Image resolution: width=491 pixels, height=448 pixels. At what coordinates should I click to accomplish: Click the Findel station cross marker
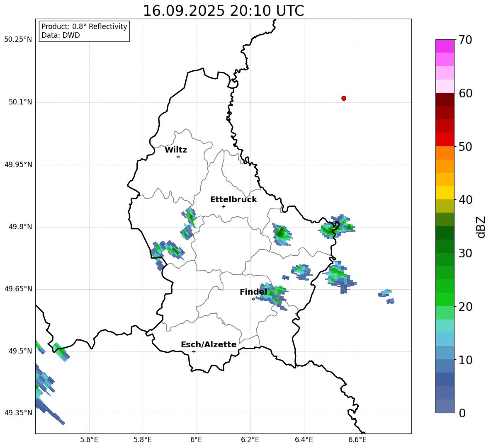pyautogui.click(x=253, y=299)
